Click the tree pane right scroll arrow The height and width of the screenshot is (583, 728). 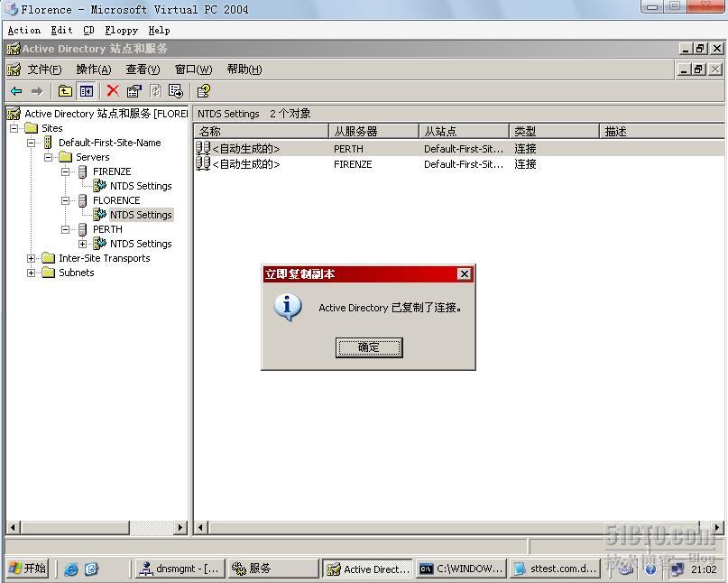180,527
